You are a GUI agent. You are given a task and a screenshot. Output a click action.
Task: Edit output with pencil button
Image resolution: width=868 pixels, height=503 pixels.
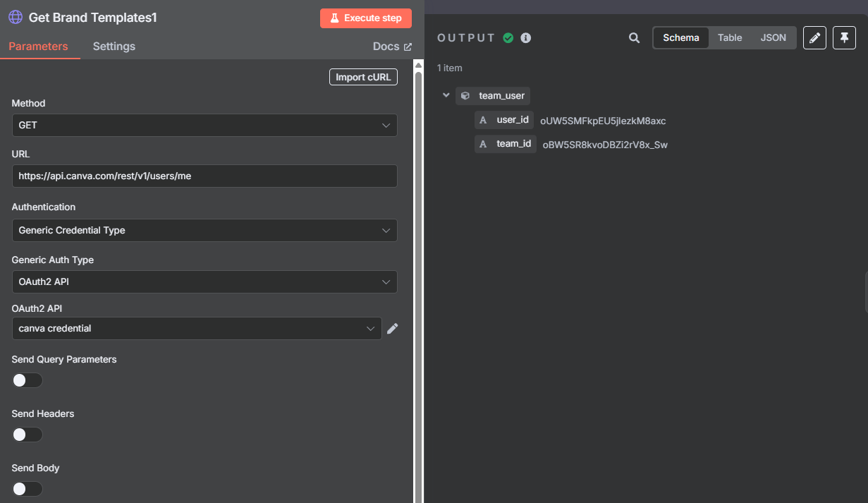click(x=814, y=37)
